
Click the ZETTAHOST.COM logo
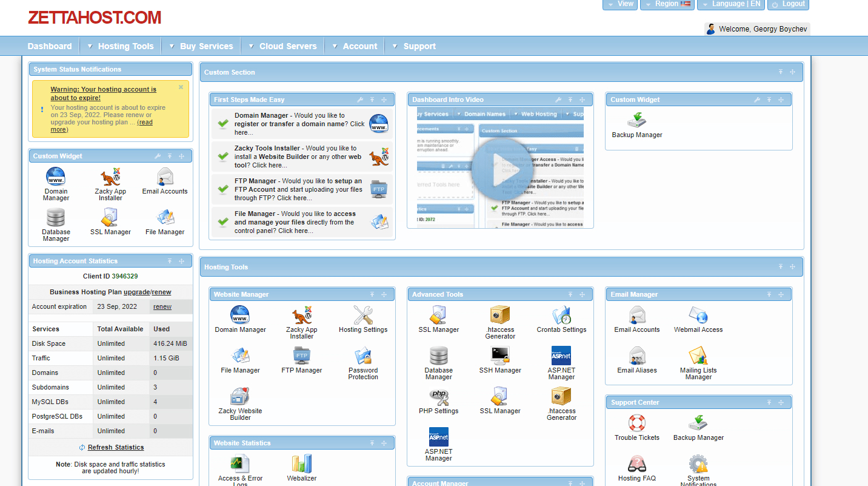(95, 18)
